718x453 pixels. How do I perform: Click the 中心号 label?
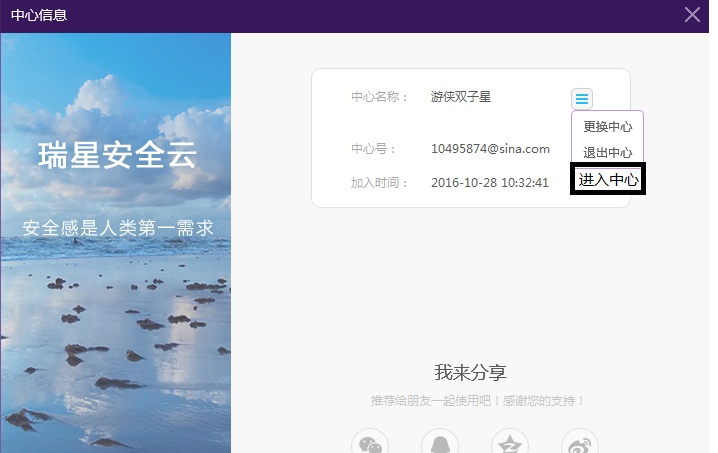(x=373, y=149)
